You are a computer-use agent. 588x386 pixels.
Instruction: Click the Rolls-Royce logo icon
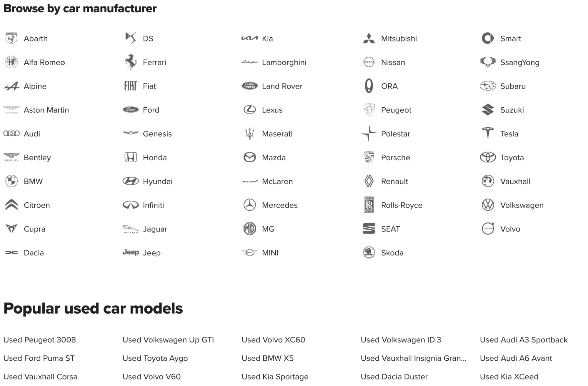368,205
